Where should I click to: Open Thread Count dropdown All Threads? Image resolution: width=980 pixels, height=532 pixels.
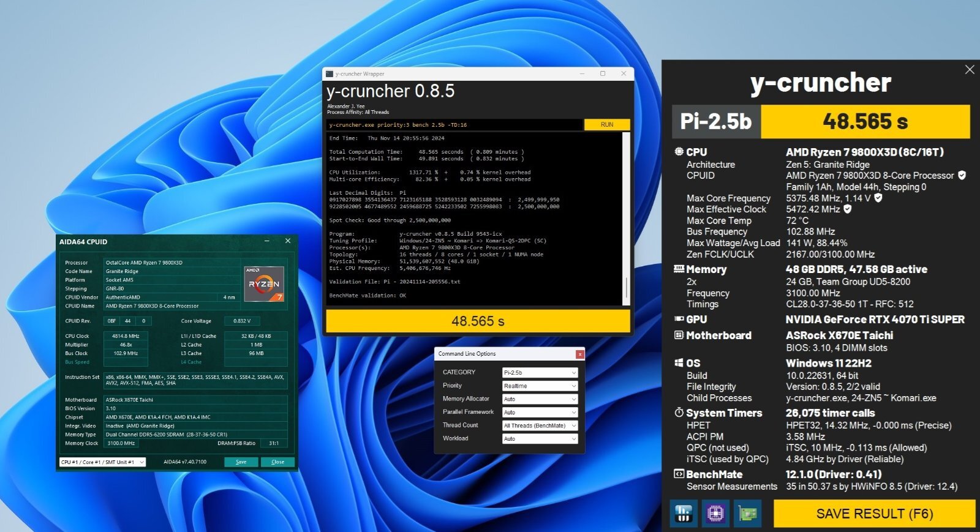click(540, 425)
